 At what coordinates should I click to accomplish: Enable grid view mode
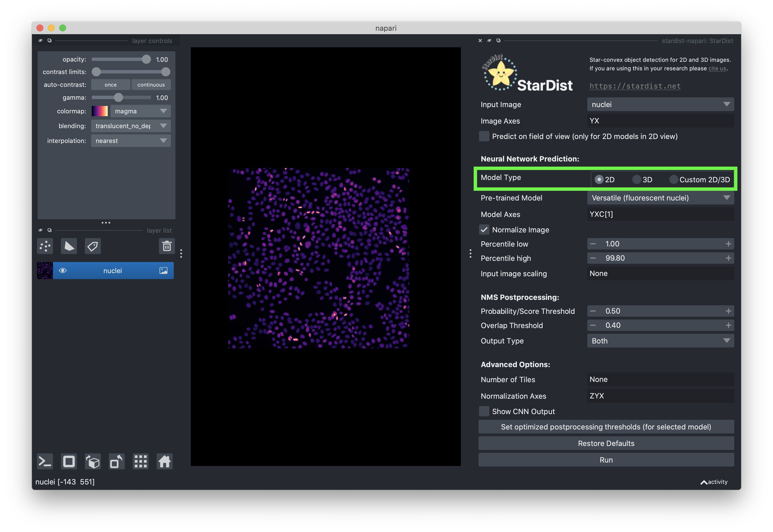point(140,461)
